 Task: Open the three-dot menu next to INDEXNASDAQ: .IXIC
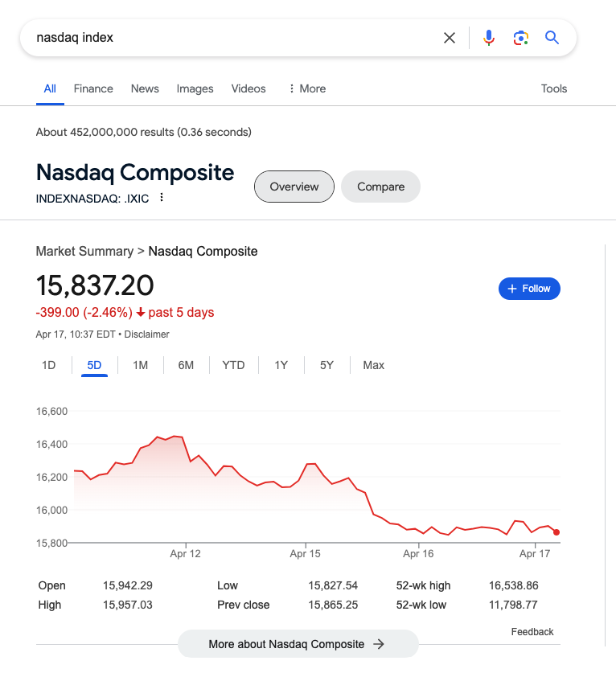coord(162,197)
